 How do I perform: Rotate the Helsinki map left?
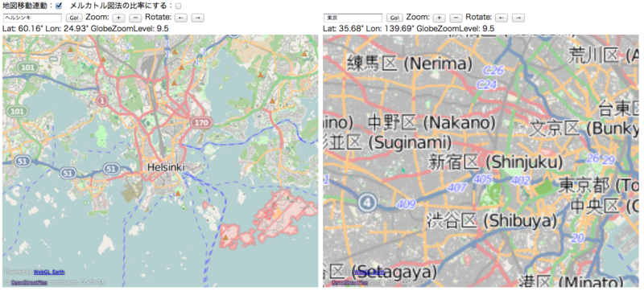point(181,18)
